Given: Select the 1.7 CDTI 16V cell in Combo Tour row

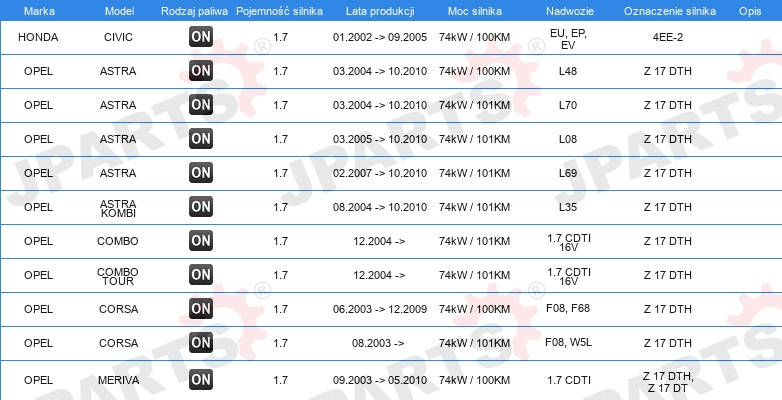Looking at the screenshot, I should pyautogui.click(x=569, y=277).
